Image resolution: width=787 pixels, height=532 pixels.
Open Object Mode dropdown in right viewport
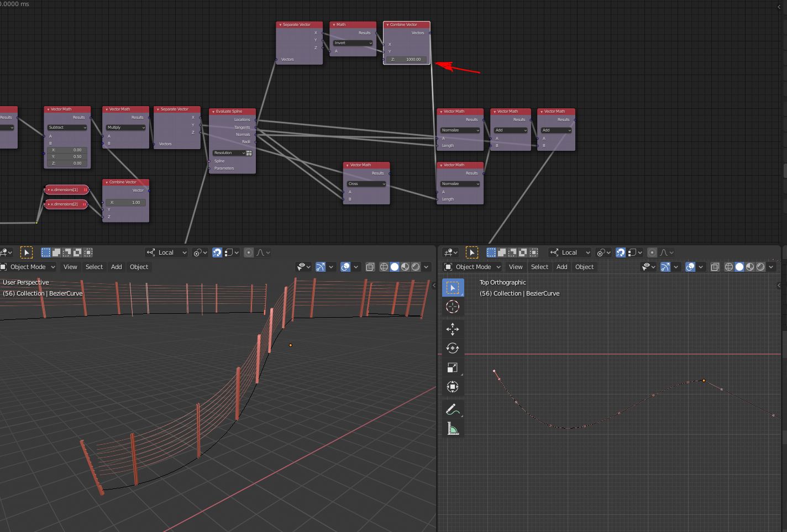(x=473, y=267)
